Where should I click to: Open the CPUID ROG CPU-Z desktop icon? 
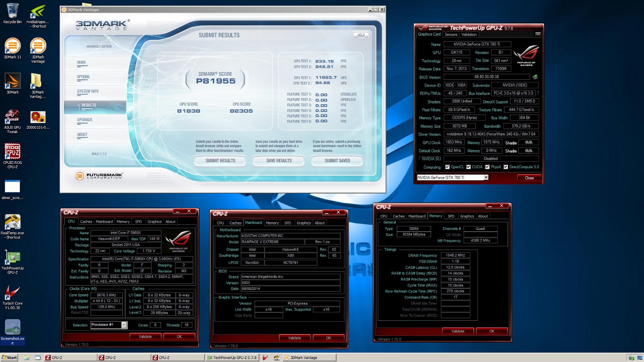pyautogui.click(x=12, y=156)
